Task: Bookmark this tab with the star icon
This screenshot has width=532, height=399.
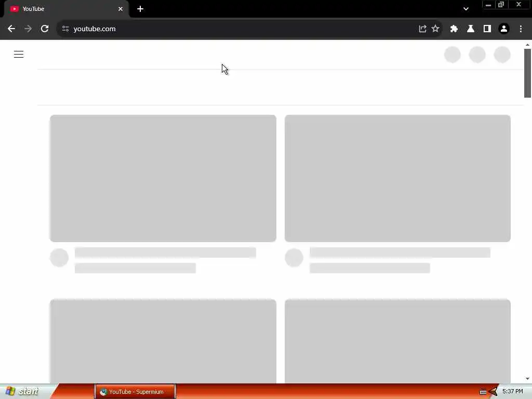Action: coord(435,29)
